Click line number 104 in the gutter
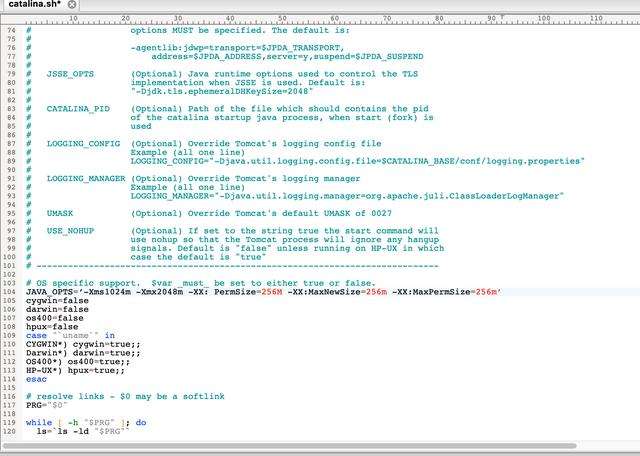This screenshot has width=640, height=456. (9, 292)
